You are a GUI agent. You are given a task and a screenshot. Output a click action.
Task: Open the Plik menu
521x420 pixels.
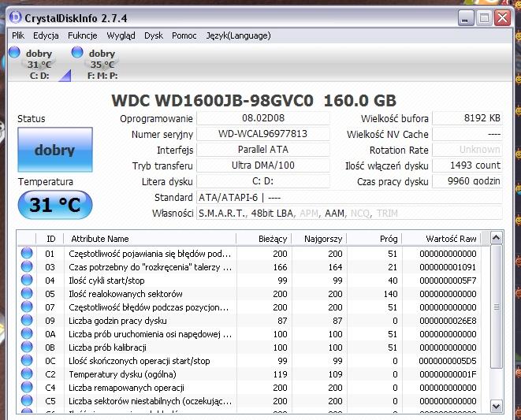click(x=18, y=35)
